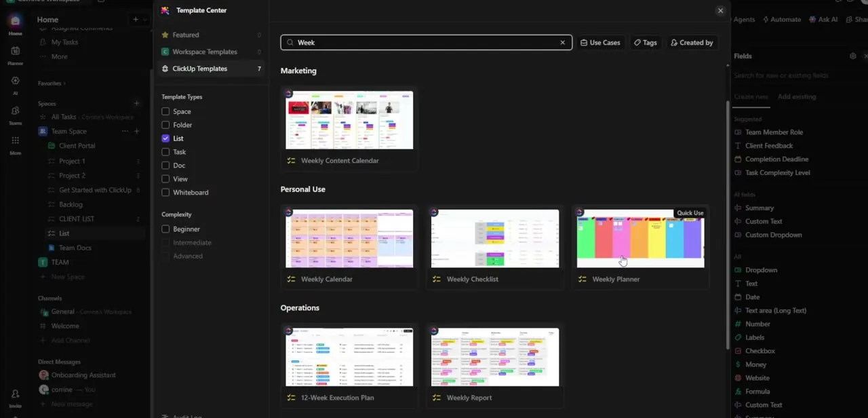Open Planner icon in left rail

pos(15,51)
